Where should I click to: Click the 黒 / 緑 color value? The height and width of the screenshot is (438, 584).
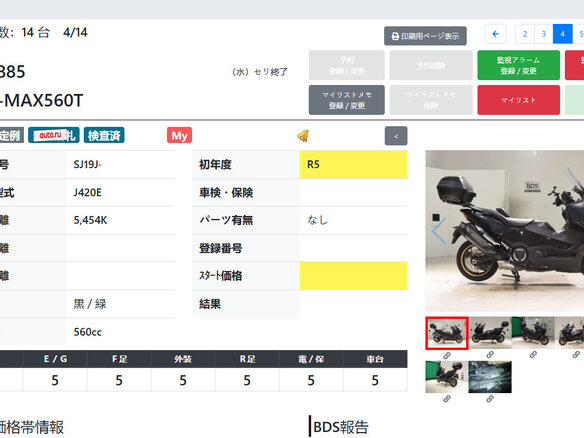coord(90,304)
